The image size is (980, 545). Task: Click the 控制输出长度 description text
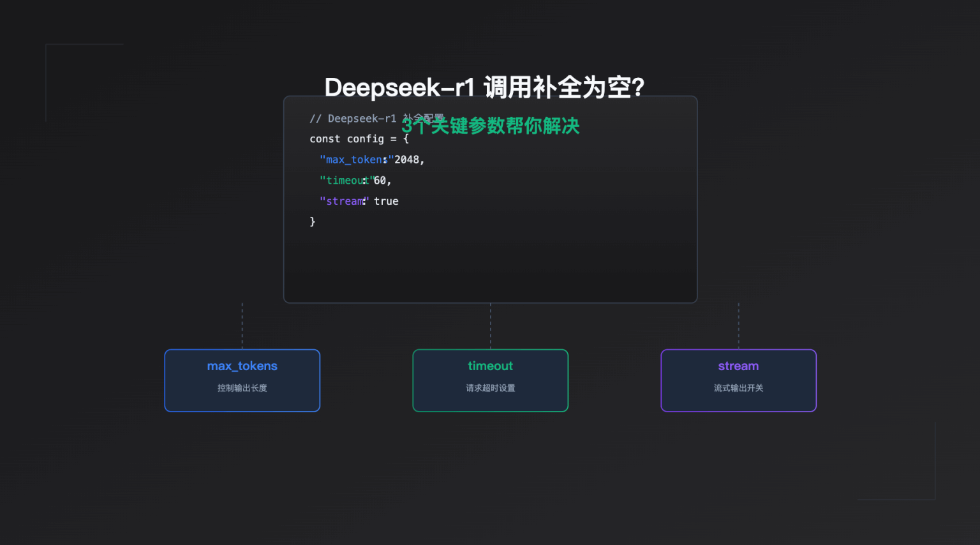[x=242, y=387]
